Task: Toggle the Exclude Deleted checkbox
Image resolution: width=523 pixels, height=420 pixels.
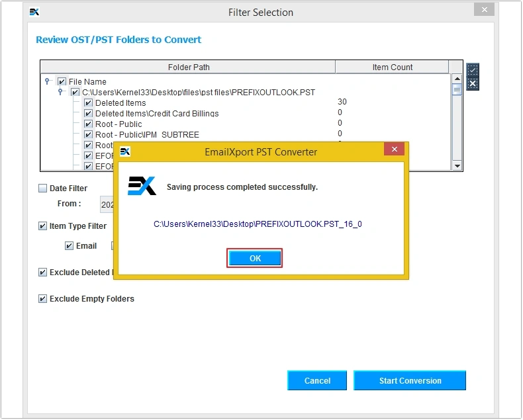Action: click(42, 273)
